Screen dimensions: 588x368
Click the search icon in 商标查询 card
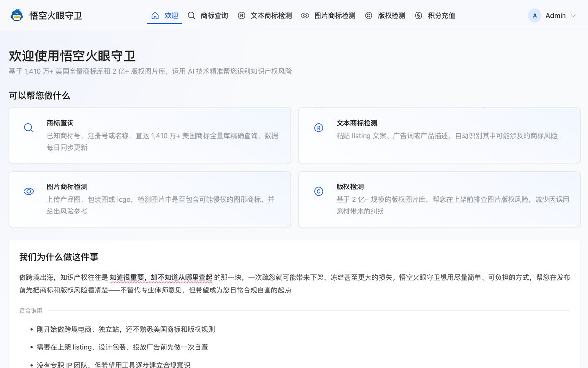(x=29, y=128)
